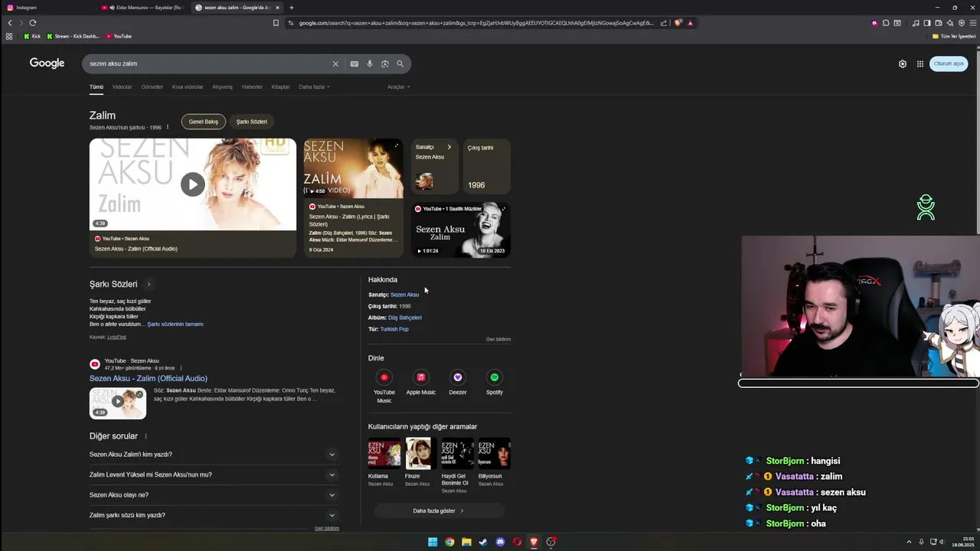Select the Şarkı Sözleri chip
The height and width of the screenshot is (551, 980).
(x=251, y=122)
